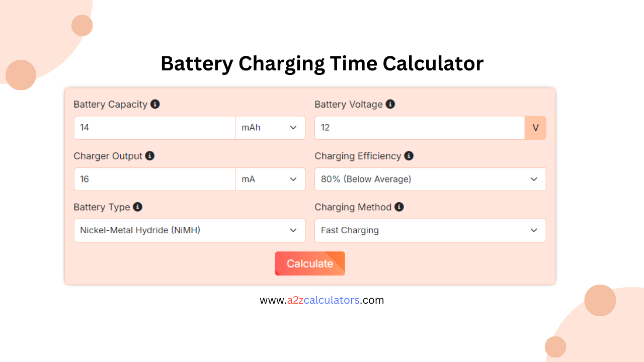
Task: Click the Battery Charging Time Calculator title
Action: tap(322, 63)
